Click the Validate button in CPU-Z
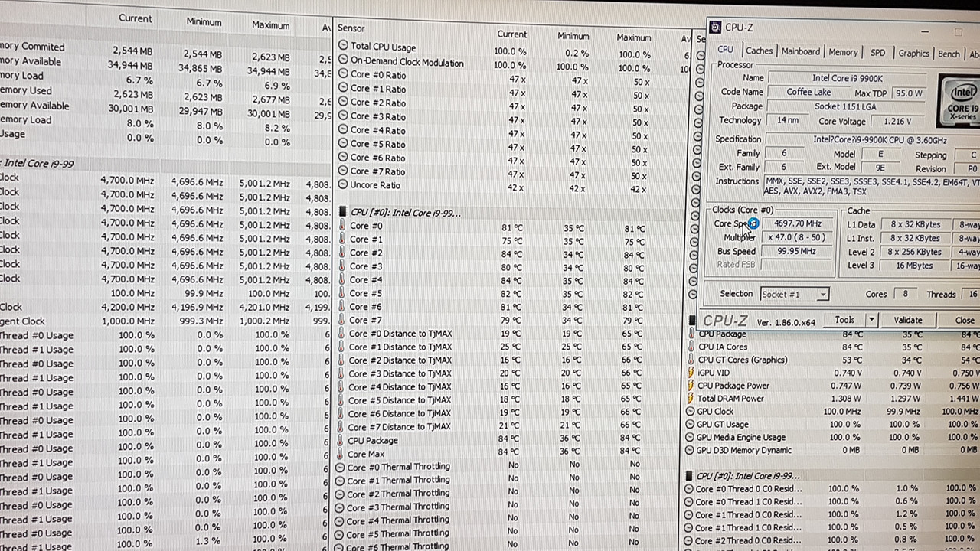 tap(907, 320)
